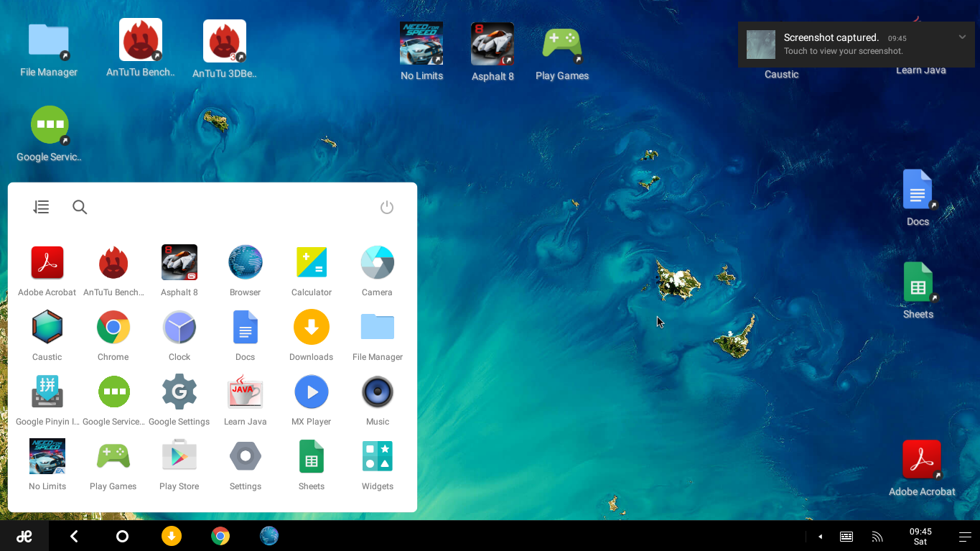Expand the system tray arrow
The image size is (980, 551).
pyautogui.click(x=820, y=537)
